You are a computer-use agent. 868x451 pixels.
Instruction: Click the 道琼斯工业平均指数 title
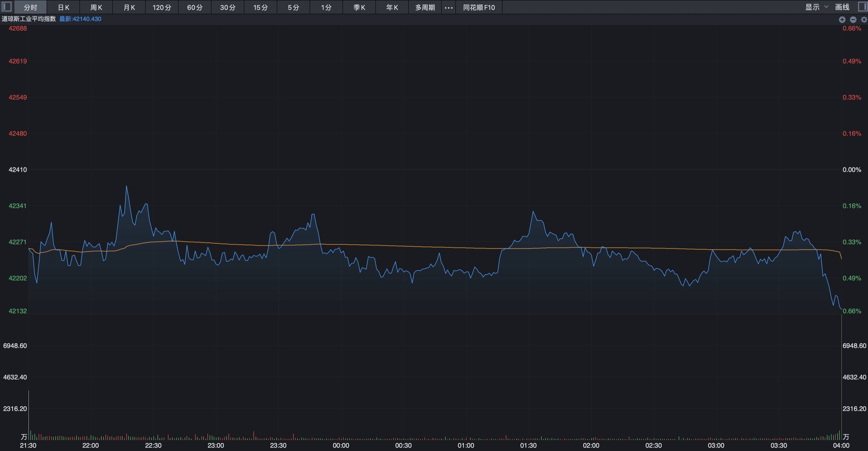[x=29, y=19]
